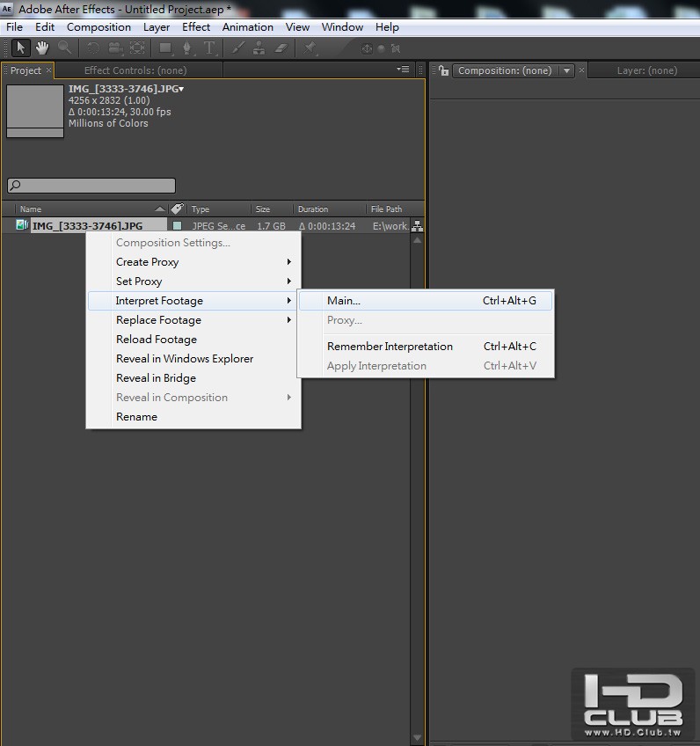Open the Help menu
700x746 pixels.
tap(387, 27)
